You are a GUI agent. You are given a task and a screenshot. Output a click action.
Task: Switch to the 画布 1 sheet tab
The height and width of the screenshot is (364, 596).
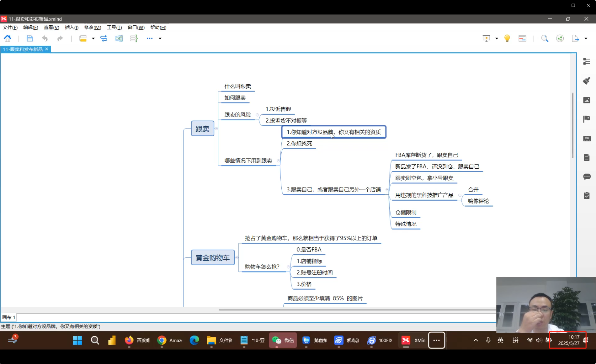click(9, 317)
